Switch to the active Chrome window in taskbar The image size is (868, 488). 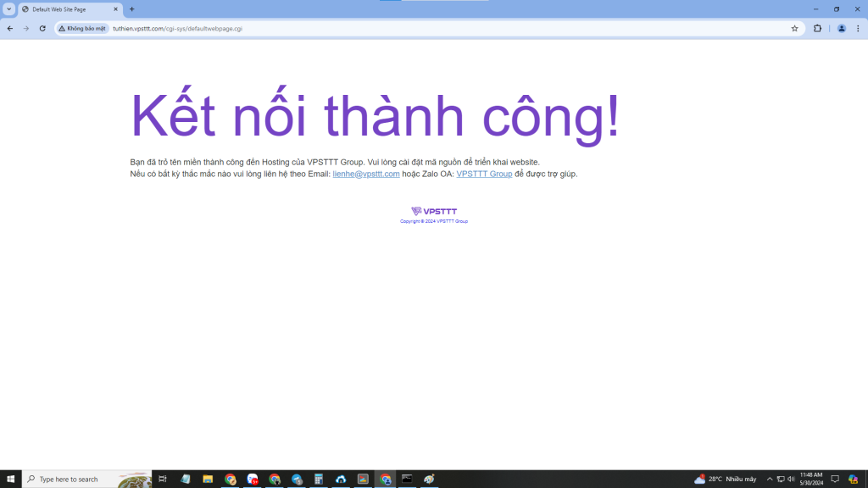click(386, 480)
